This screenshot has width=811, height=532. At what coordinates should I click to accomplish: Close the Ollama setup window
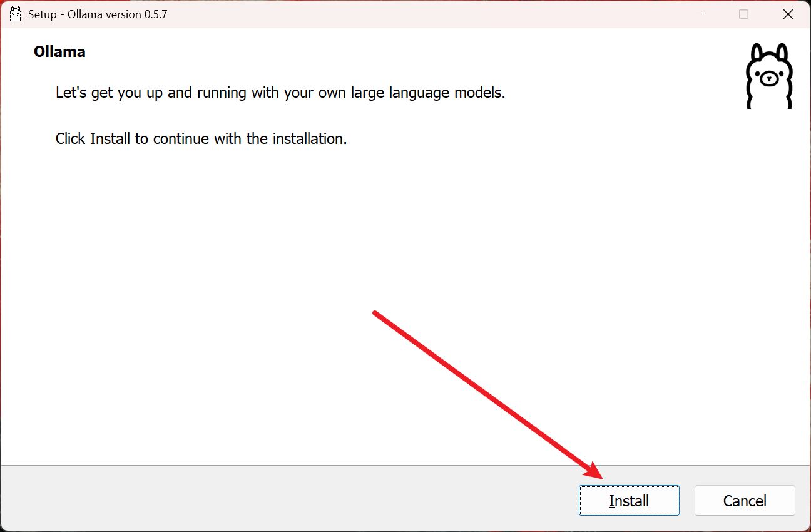(x=788, y=14)
